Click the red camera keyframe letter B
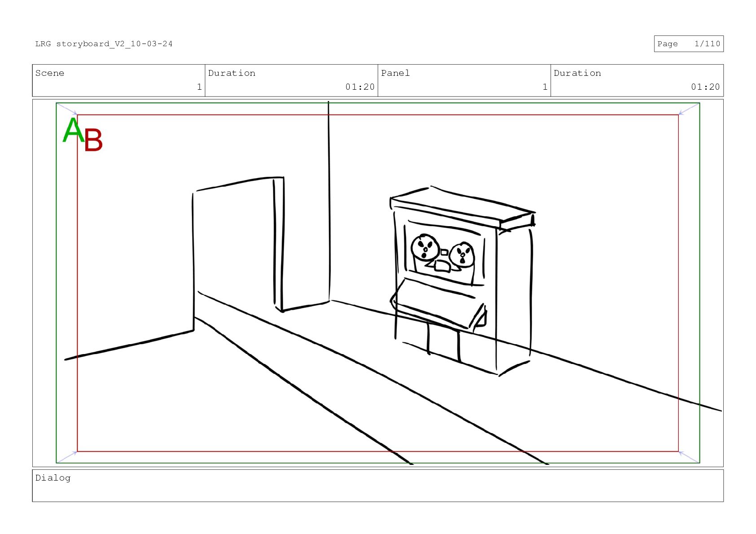The width and height of the screenshot is (756, 534). point(93,140)
